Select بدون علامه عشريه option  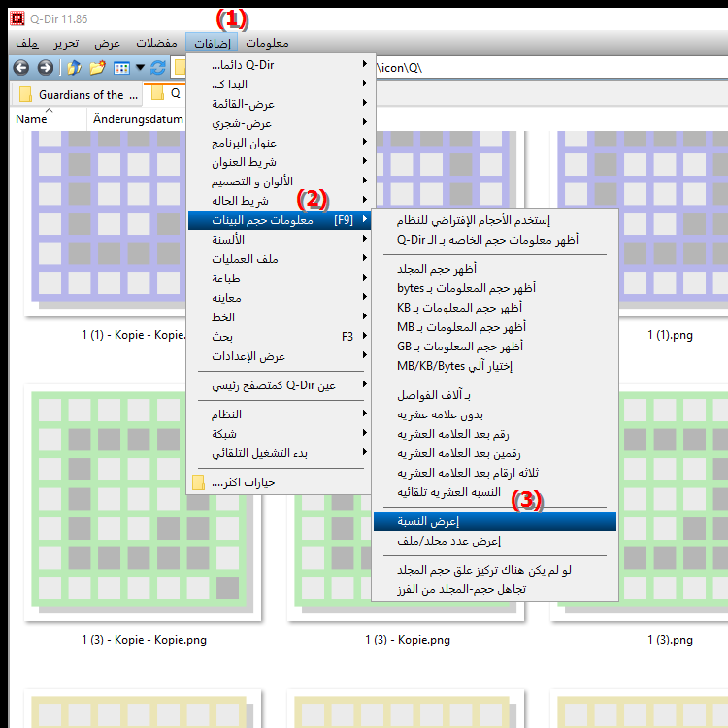point(495,414)
